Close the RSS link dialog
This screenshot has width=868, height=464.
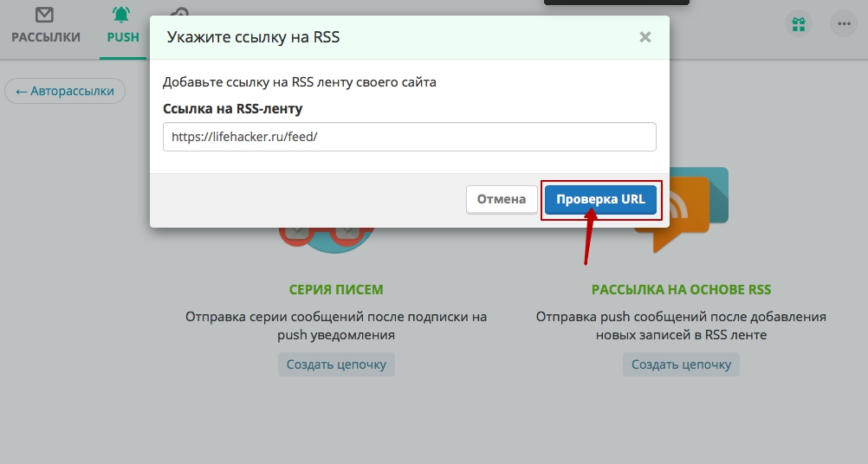[645, 37]
